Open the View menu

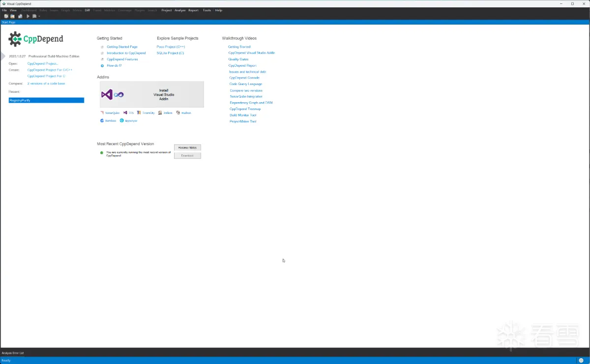(x=13, y=10)
